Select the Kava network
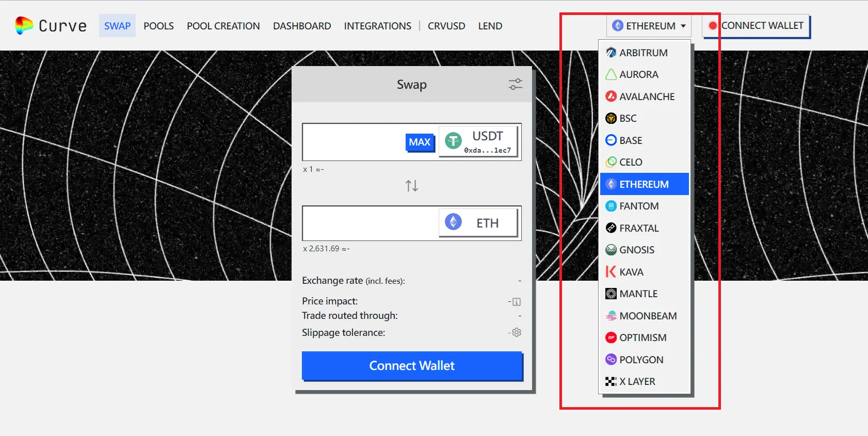The image size is (868, 436). (645, 272)
